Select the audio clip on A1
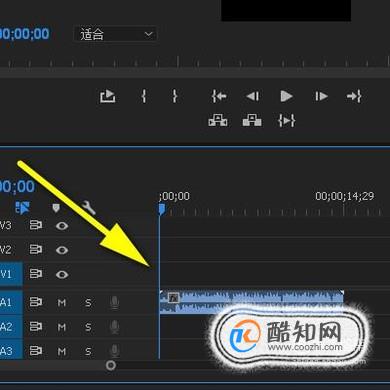 [x=252, y=302]
